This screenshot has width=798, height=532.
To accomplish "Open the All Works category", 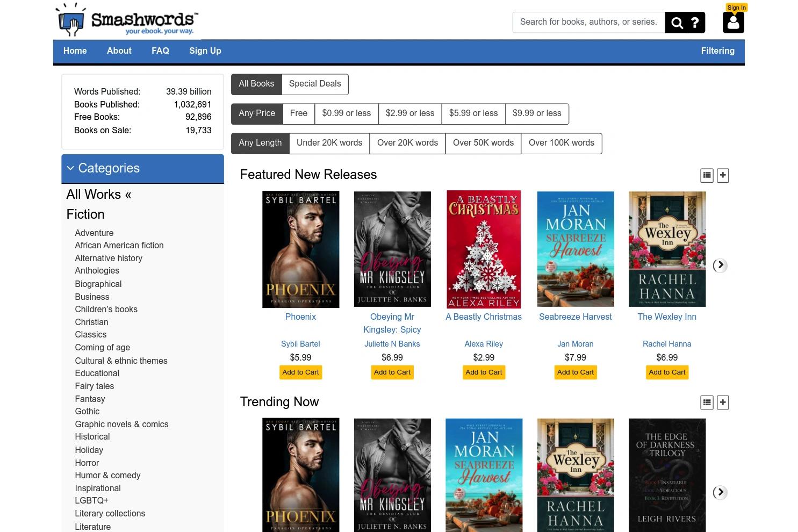I will pos(99,195).
